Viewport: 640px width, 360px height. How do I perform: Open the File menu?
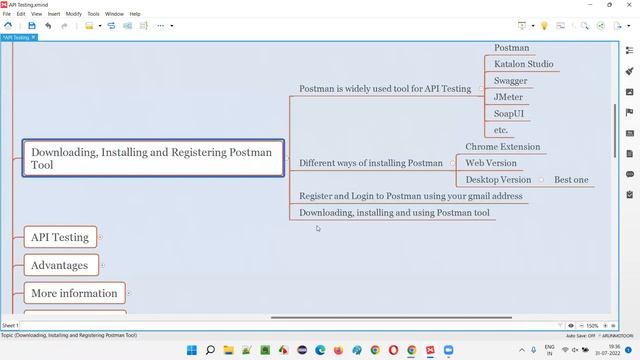pyautogui.click(x=7, y=14)
